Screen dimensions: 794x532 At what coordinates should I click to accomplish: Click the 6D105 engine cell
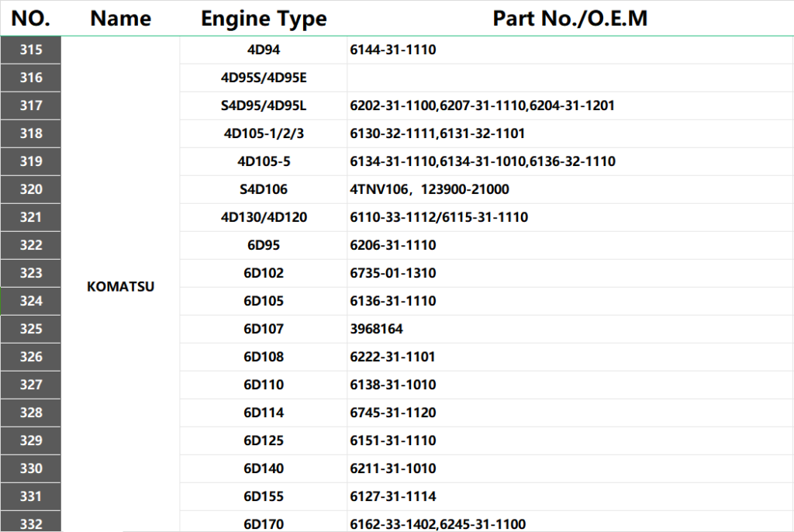(x=264, y=301)
